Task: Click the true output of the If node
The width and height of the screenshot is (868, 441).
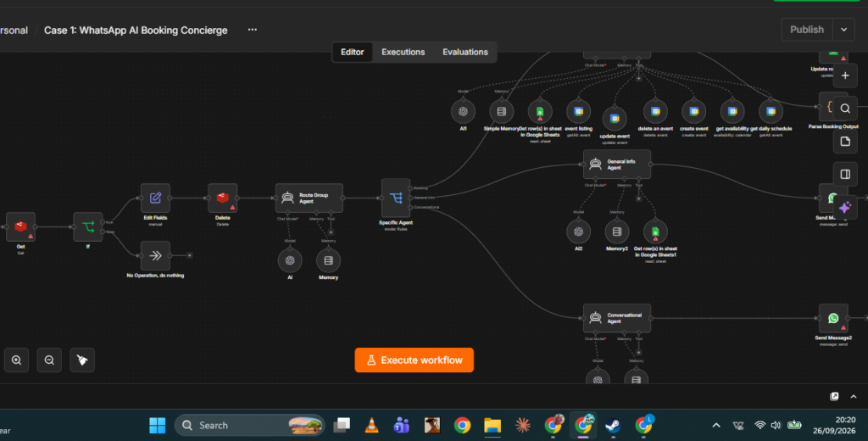Action: (103, 222)
